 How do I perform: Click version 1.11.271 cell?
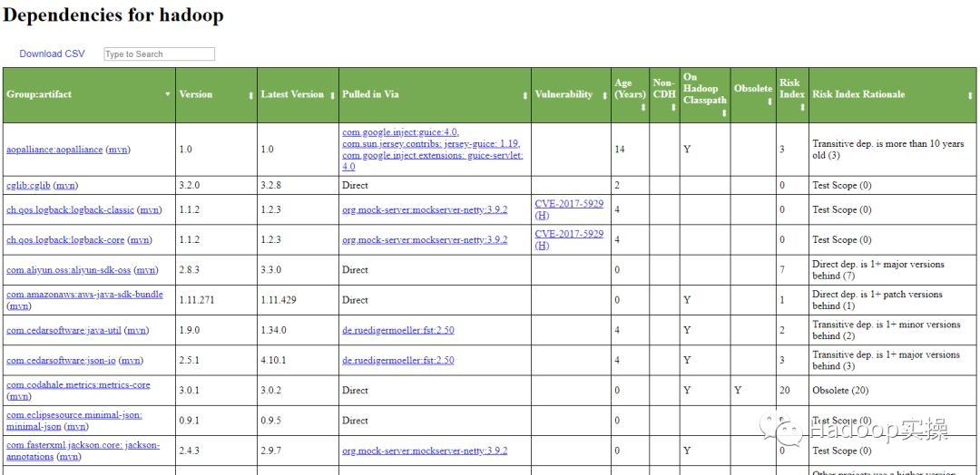point(216,300)
